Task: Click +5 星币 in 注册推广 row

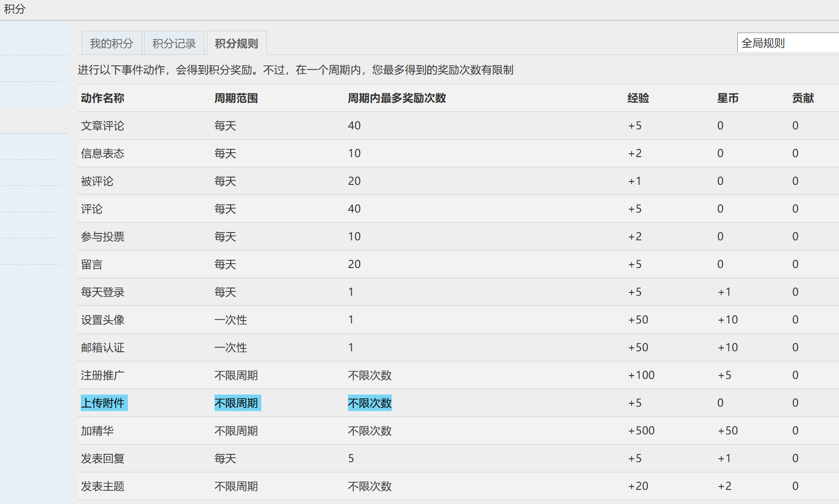Action: click(x=725, y=375)
